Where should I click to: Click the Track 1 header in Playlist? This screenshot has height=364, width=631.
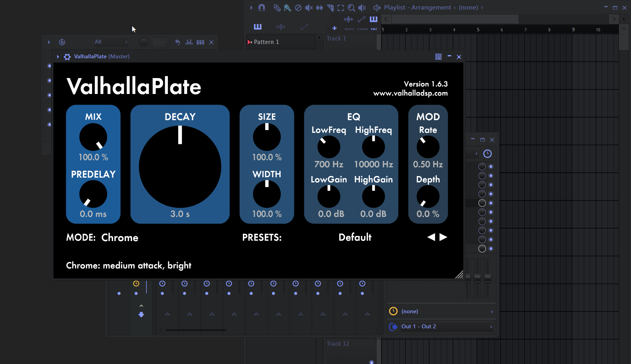350,42
